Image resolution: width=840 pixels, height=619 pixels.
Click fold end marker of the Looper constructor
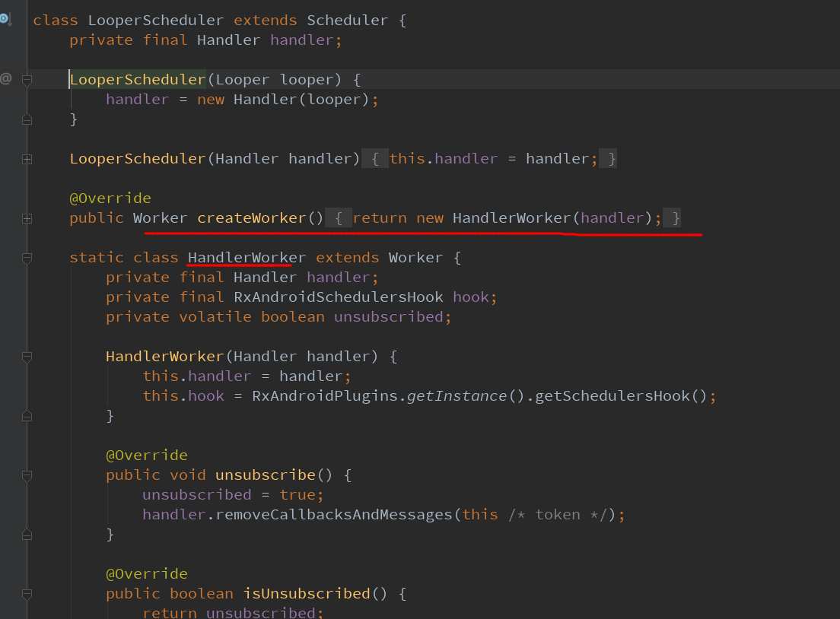27,119
